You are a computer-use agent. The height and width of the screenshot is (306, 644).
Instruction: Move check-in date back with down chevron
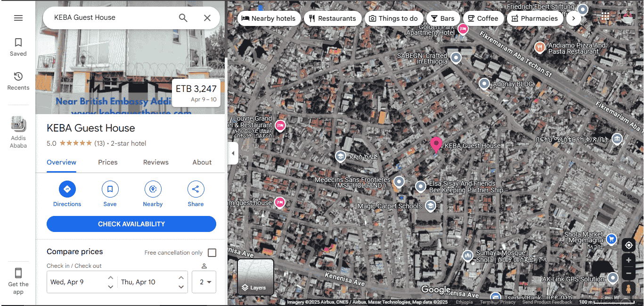click(110, 287)
